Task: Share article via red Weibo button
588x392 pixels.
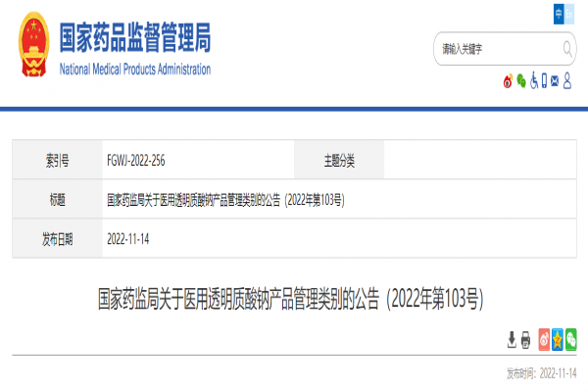Action: point(544,339)
